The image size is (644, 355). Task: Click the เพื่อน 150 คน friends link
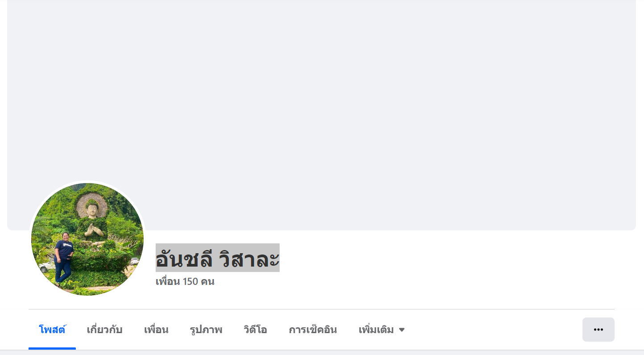(x=185, y=282)
